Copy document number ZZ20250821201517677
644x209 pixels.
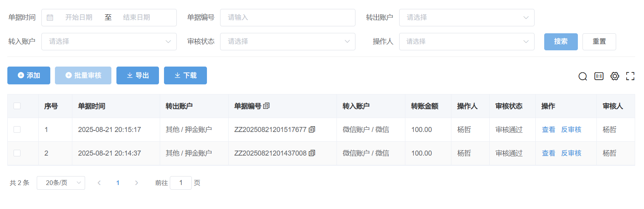tap(312, 130)
